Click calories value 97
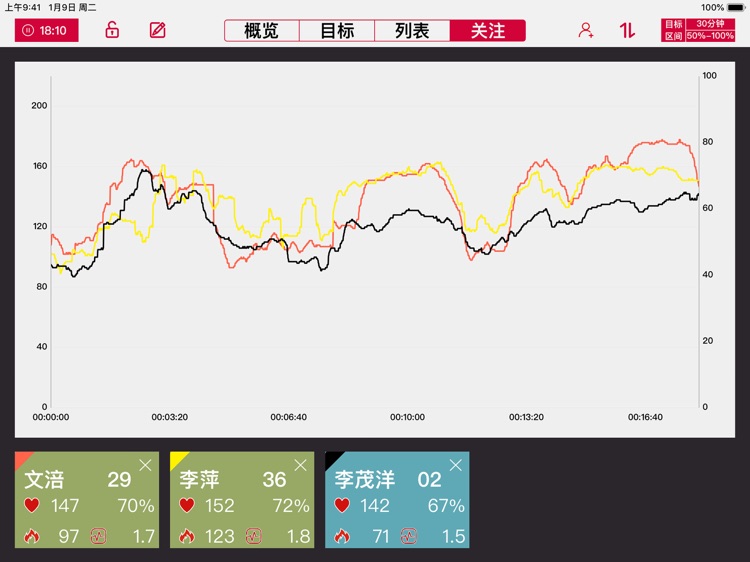 click(x=68, y=537)
